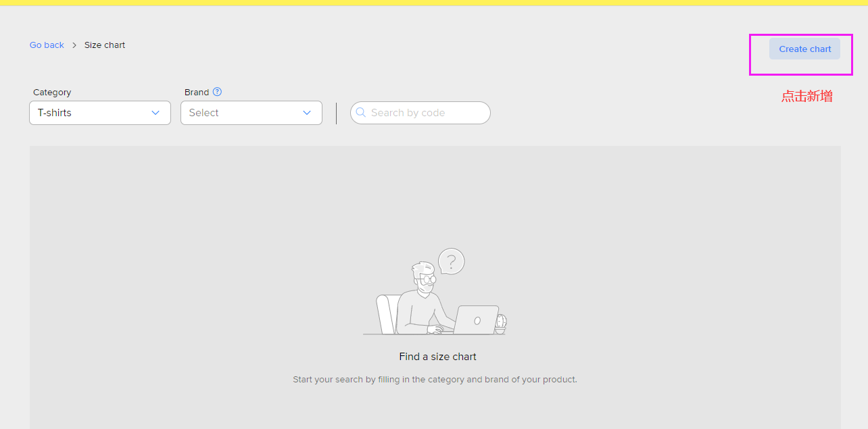Open the Brand Select combo box

251,113
